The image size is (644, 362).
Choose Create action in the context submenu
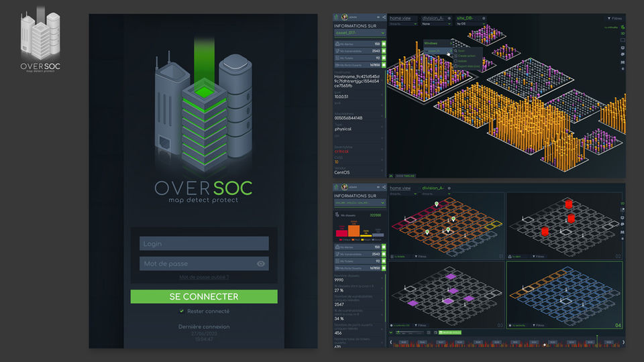coord(465,56)
